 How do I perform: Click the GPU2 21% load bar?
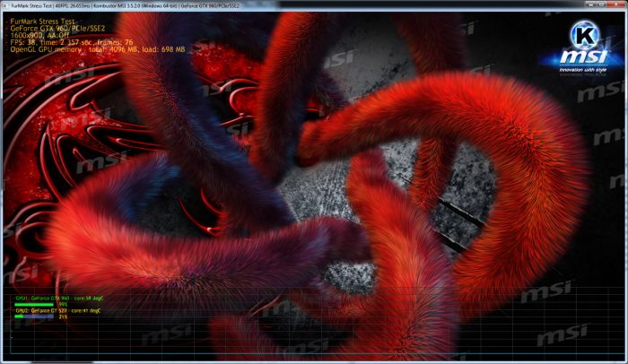tap(34, 316)
